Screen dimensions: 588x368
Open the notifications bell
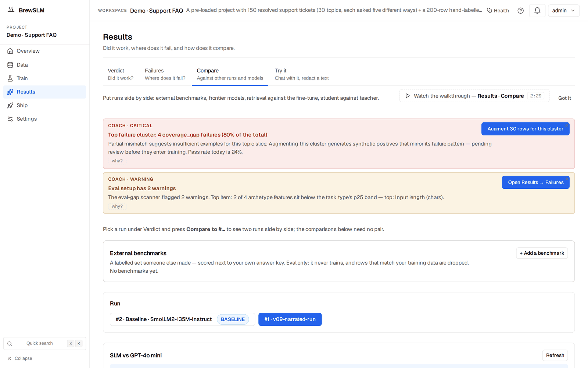pos(537,11)
